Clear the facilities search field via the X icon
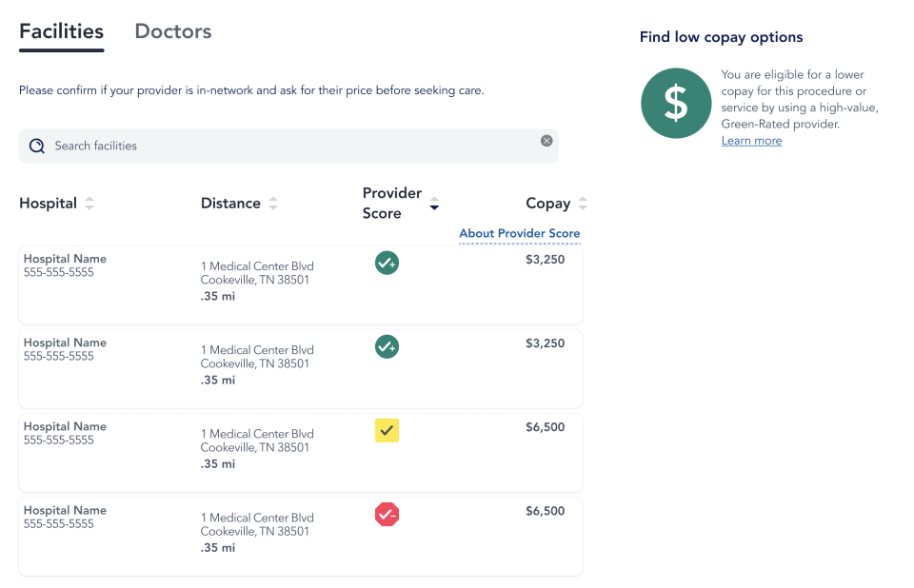This screenshot has height=588, width=914. pyautogui.click(x=546, y=139)
